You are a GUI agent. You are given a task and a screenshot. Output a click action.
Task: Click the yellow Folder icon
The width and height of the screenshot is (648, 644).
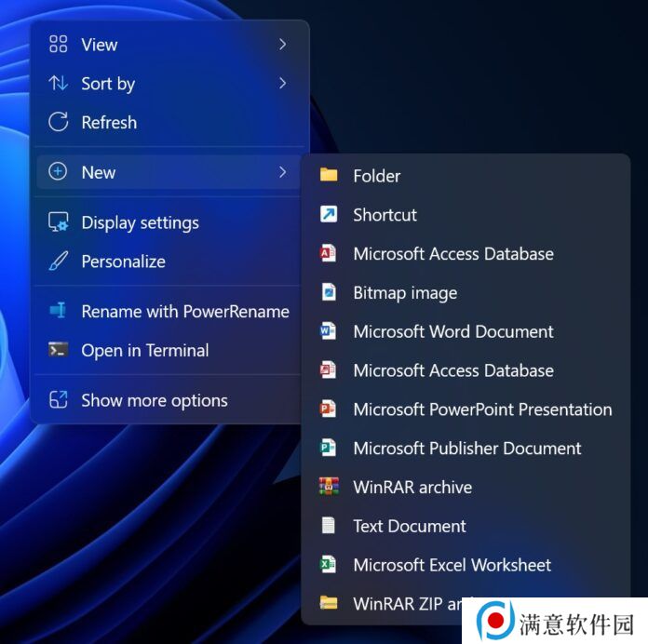pyautogui.click(x=329, y=175)
